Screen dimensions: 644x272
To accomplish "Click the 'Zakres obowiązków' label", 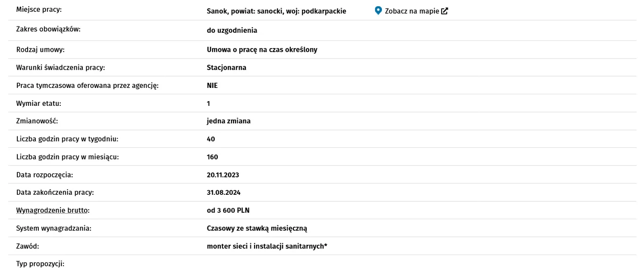I will tap(49, 29).
